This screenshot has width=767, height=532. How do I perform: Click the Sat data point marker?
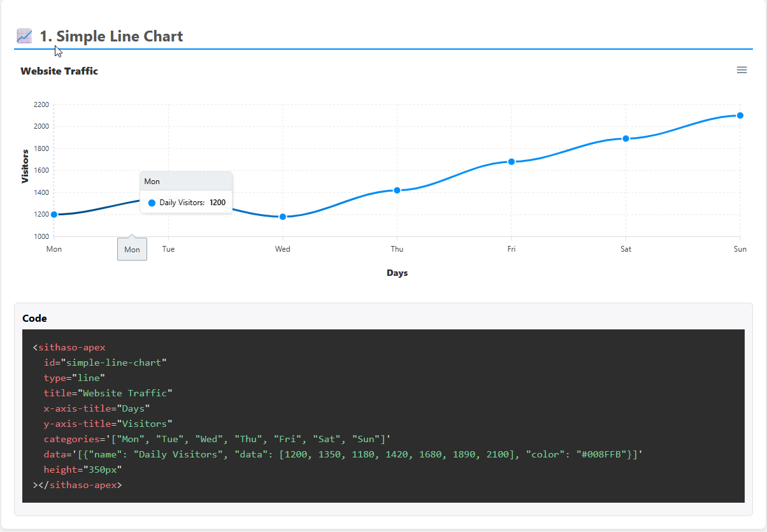coord(626,138)
